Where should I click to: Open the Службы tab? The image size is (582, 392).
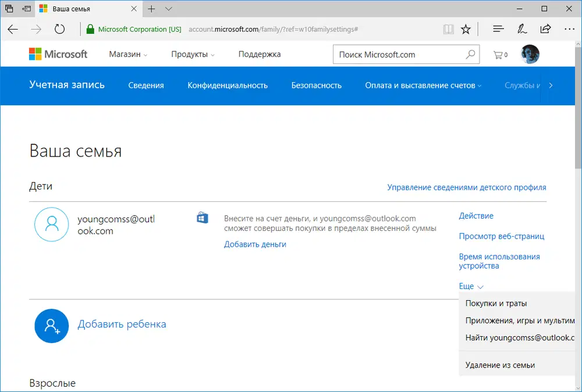(522, 85)
